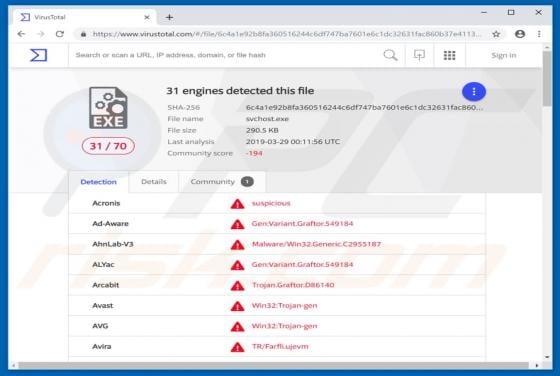Click the Malware/Win32.Generic.C2955187 result
The image size is (560, 376).
tap(316, 244)
